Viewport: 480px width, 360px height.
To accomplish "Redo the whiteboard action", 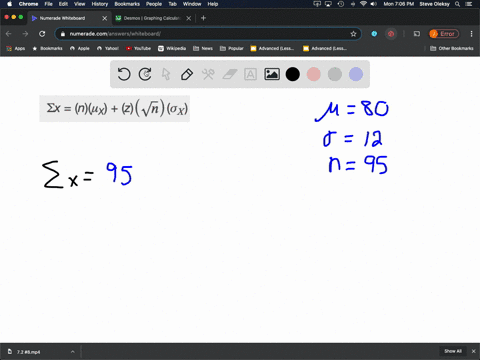I will [145, 74].
